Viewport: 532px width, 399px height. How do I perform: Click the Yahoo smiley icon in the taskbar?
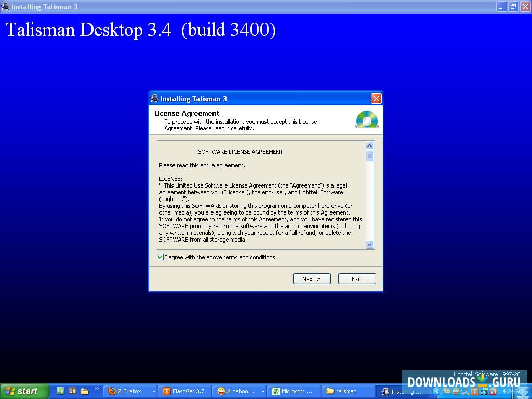tap(221, 391)
